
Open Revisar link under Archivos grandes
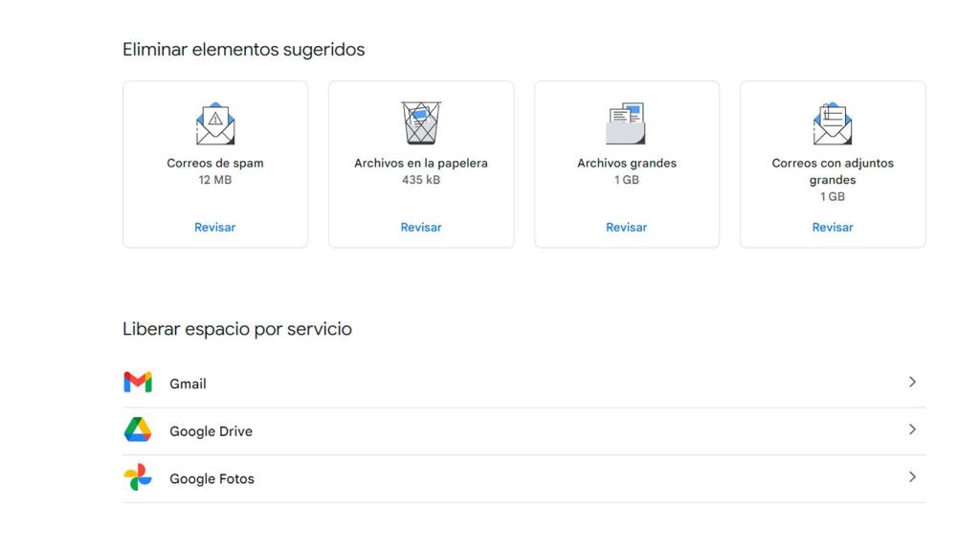[x=627, y=227]
